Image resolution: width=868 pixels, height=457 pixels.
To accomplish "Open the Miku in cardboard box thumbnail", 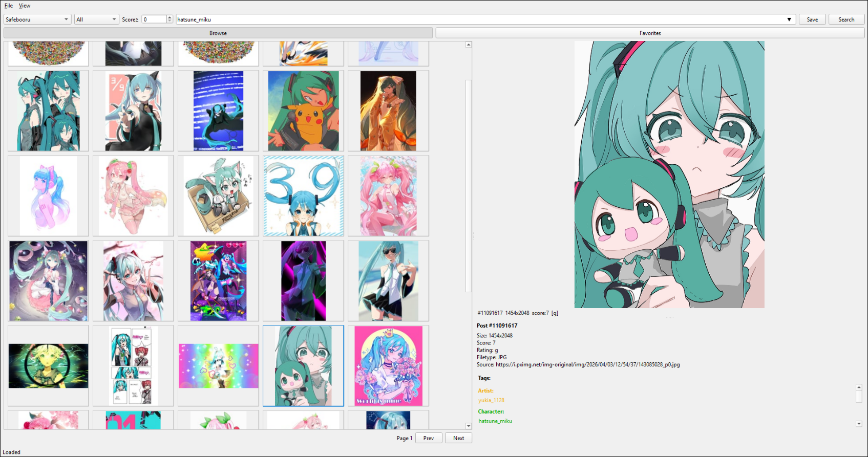I will (218, 196).
